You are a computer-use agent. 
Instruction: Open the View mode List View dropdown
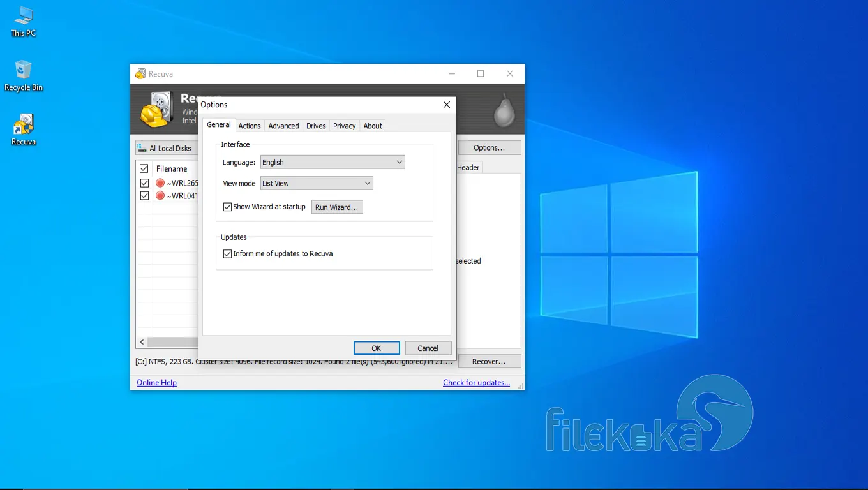click(x=317, y=183)
